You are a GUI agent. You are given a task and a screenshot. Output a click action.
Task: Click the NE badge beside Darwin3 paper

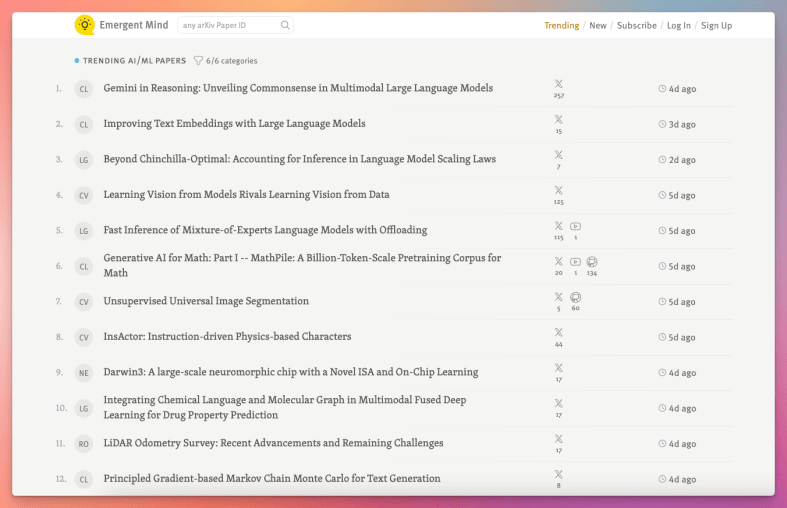(84, 373)
